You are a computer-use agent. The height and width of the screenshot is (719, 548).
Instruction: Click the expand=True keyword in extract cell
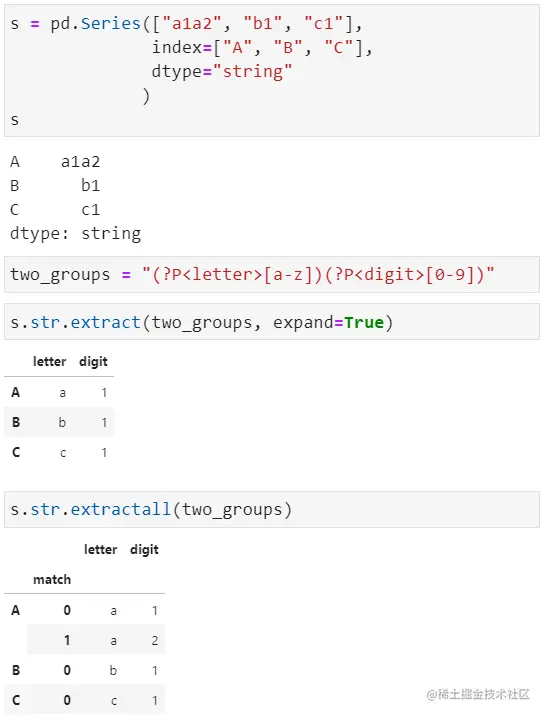(328, 322)
